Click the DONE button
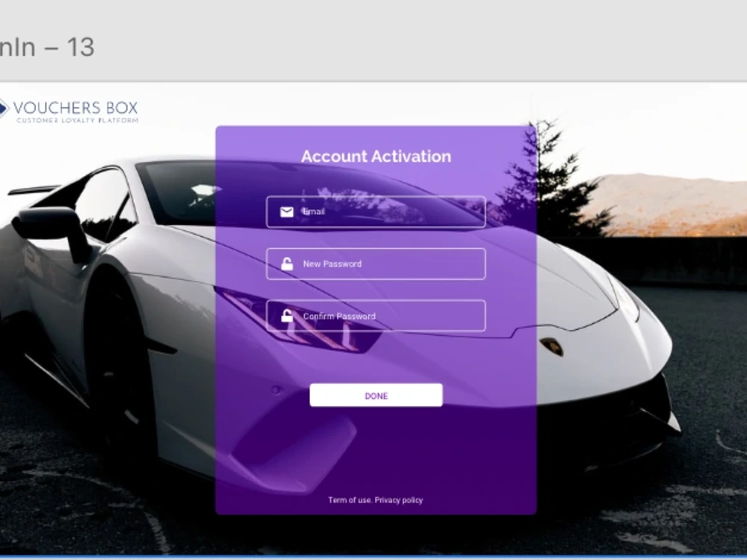 (x=376, y=395)
